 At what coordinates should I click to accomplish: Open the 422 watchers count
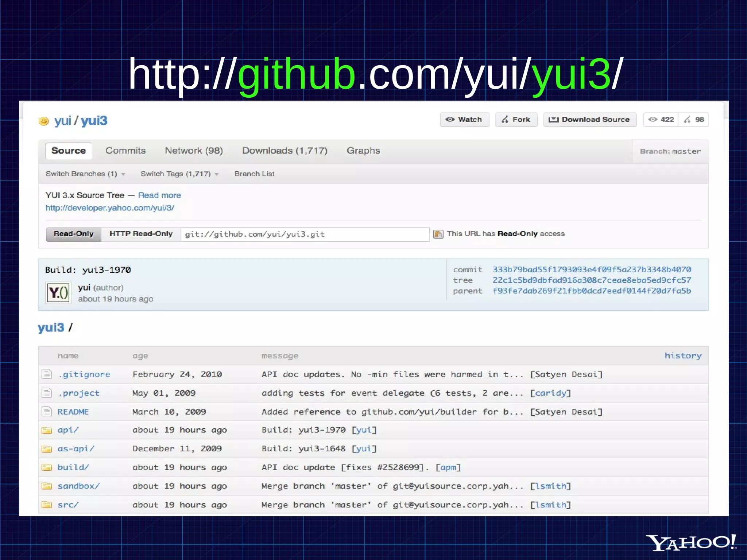(661, 120)
